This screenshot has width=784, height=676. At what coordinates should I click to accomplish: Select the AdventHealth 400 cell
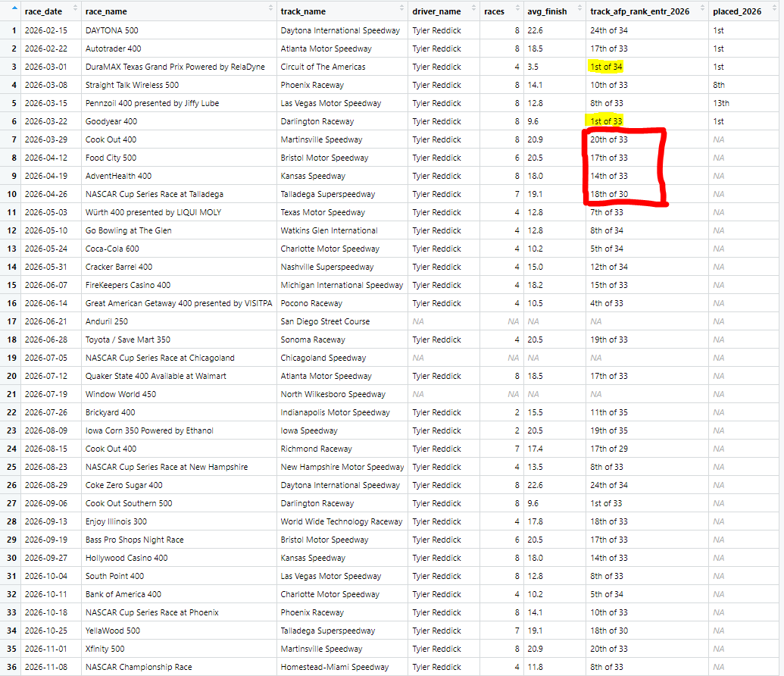[x=179, y=176]
